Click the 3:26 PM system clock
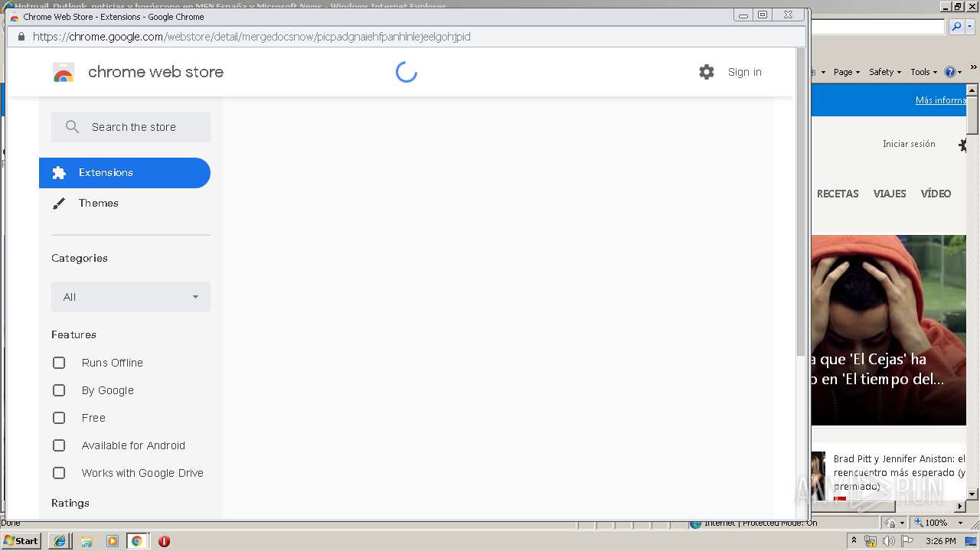Image resolution: width=980 pixels, height=551 pixels. pos(940,541)
